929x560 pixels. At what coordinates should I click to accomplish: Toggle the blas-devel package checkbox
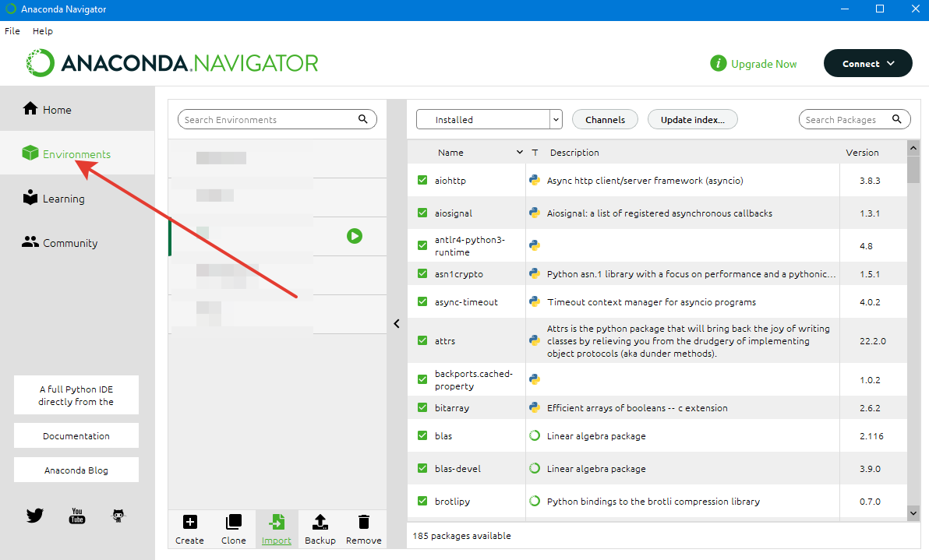422,468
